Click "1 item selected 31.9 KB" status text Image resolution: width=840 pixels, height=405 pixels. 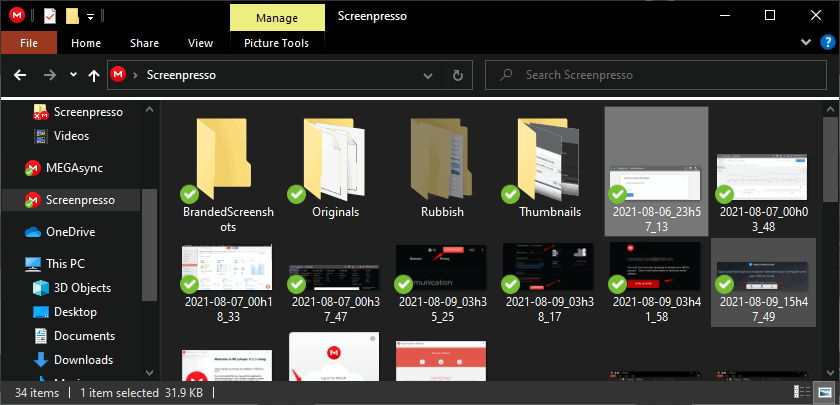pos(141,393)
